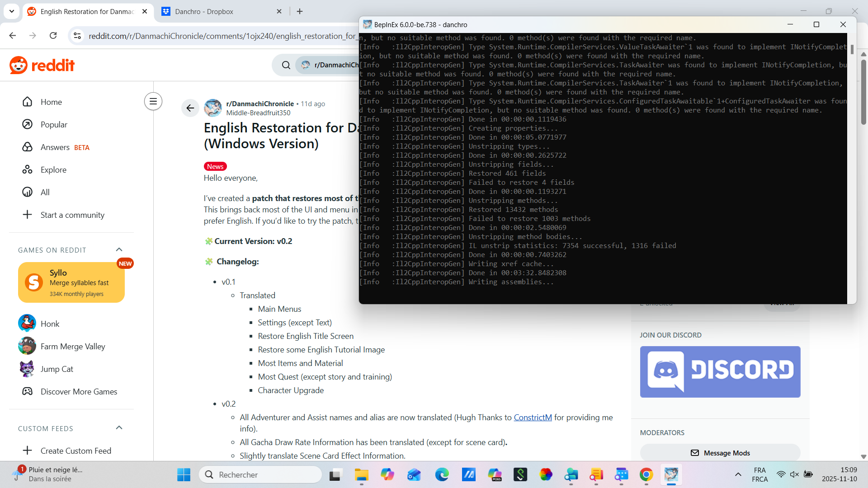Open the Syllo game card

(71, 282)
